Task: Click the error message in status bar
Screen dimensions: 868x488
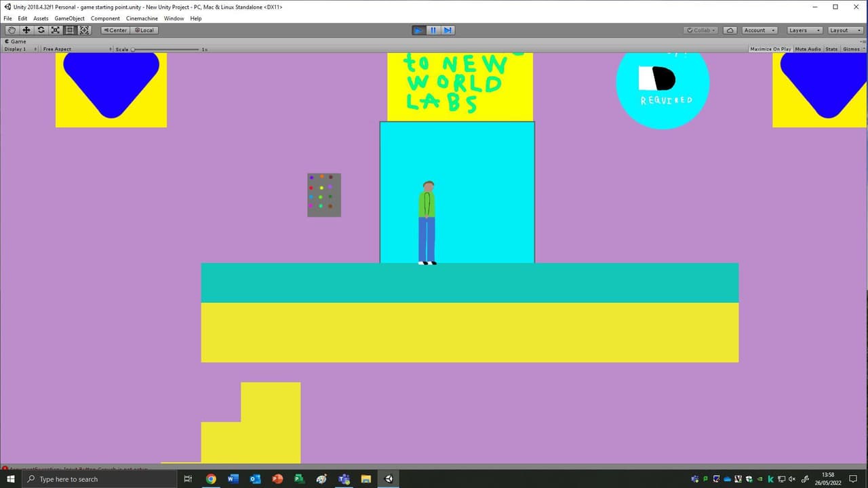Action: tap(76, 468)
